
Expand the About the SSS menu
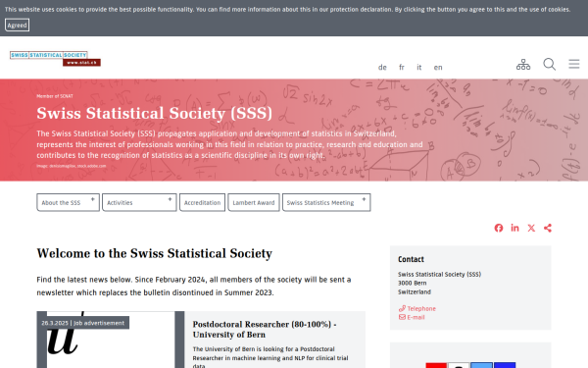[68, 202]
